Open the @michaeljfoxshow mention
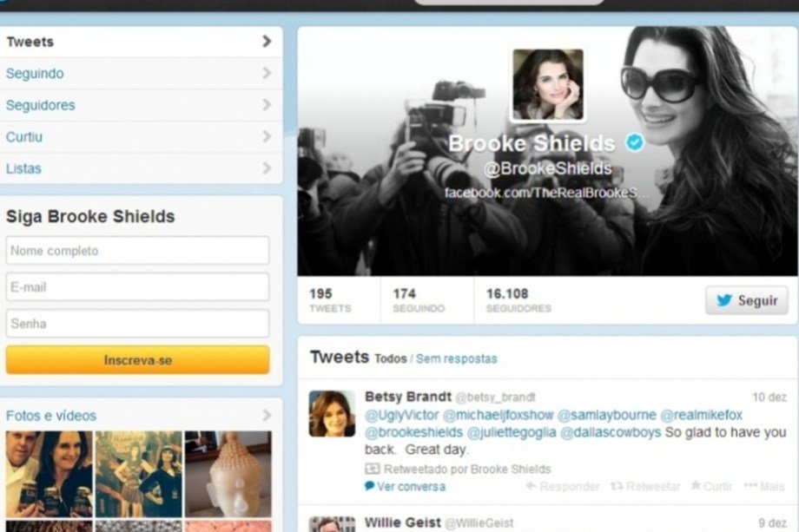The width and height of the screenshot is (799, 532). coord(498,416)
